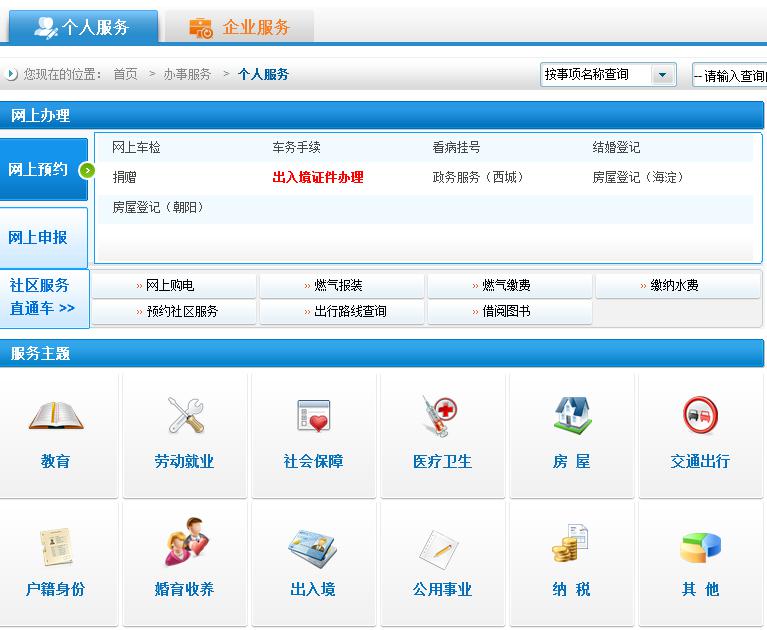Image resolution: width=767 pixels, height=630 pixels.
Task: Switch to the 个人服务 tab
Action: tap(83, 27)
